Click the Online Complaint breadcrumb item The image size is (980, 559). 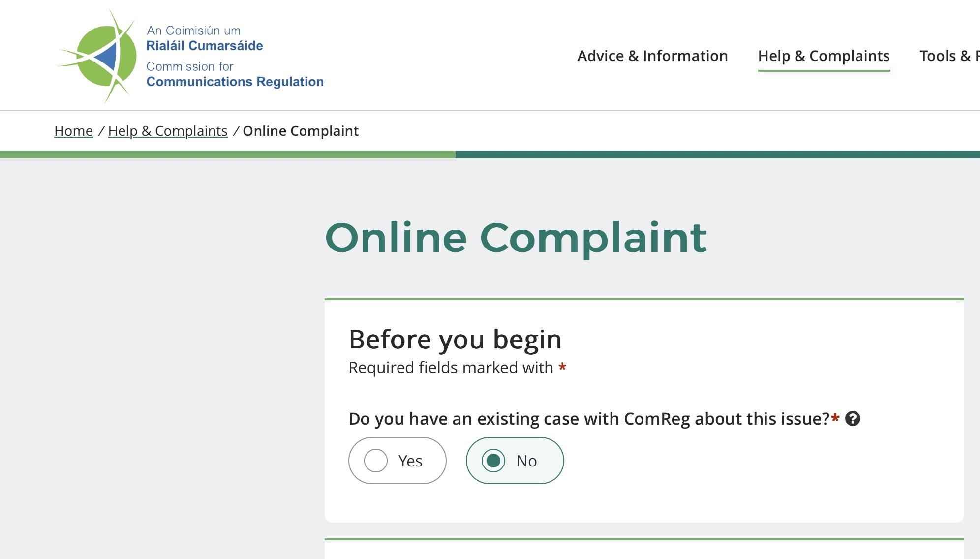[301, 131]
